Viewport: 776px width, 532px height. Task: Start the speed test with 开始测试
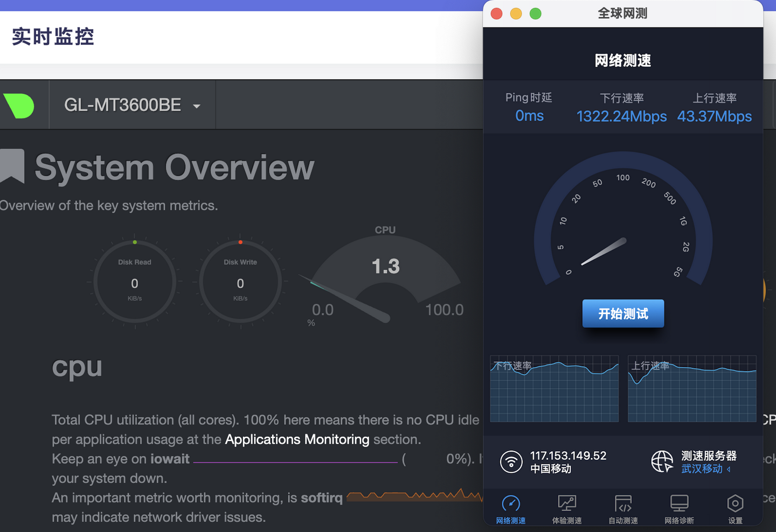point(623,313)
